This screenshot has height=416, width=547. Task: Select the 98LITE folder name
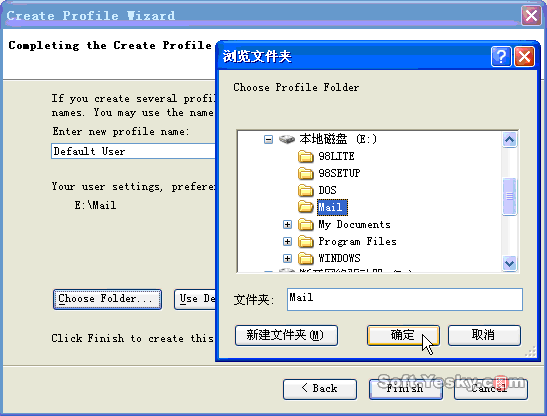(336, 156)
